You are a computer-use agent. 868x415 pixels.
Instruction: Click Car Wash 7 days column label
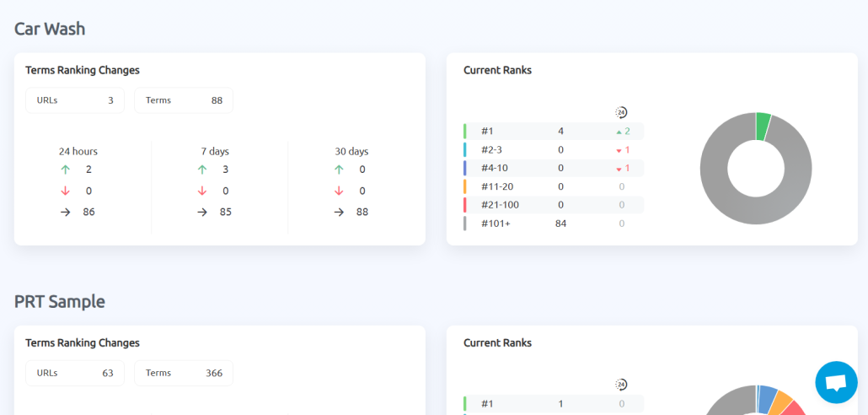215,151
